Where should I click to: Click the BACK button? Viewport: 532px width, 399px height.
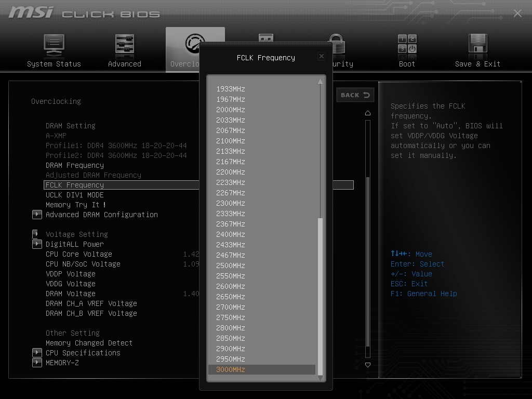pos(355,95)
